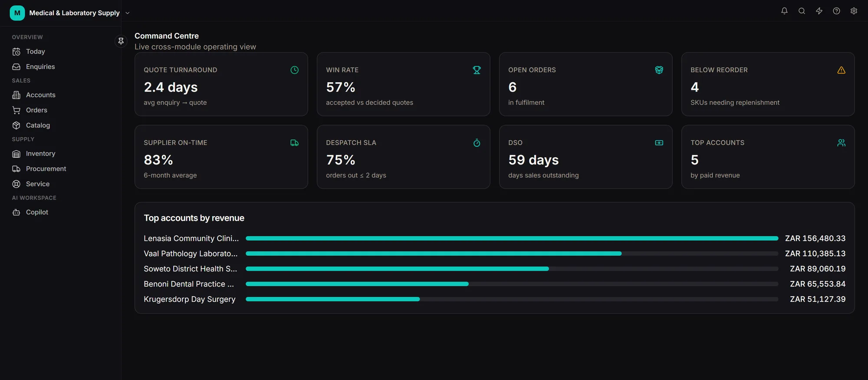This screenshot has width=868, height=380.
Task: Click the Lenasia Community Clinic revenue bar
Action: (512, 238)
